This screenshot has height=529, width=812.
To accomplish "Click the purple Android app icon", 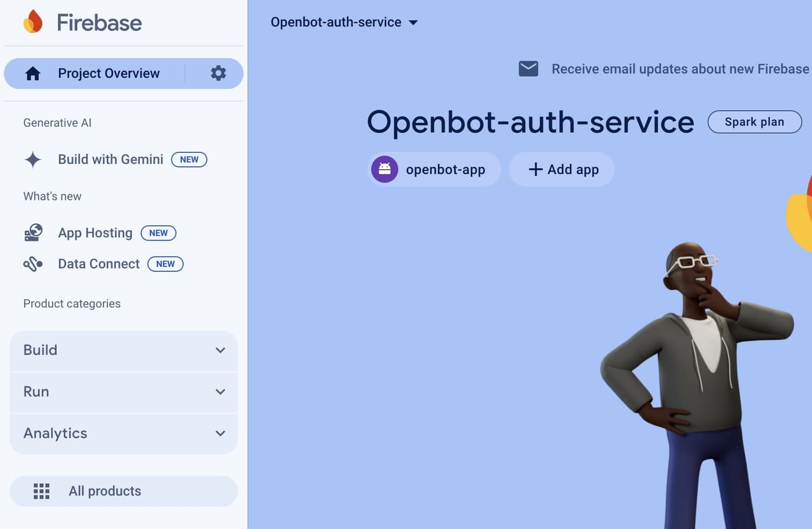I will pos(385,169).
